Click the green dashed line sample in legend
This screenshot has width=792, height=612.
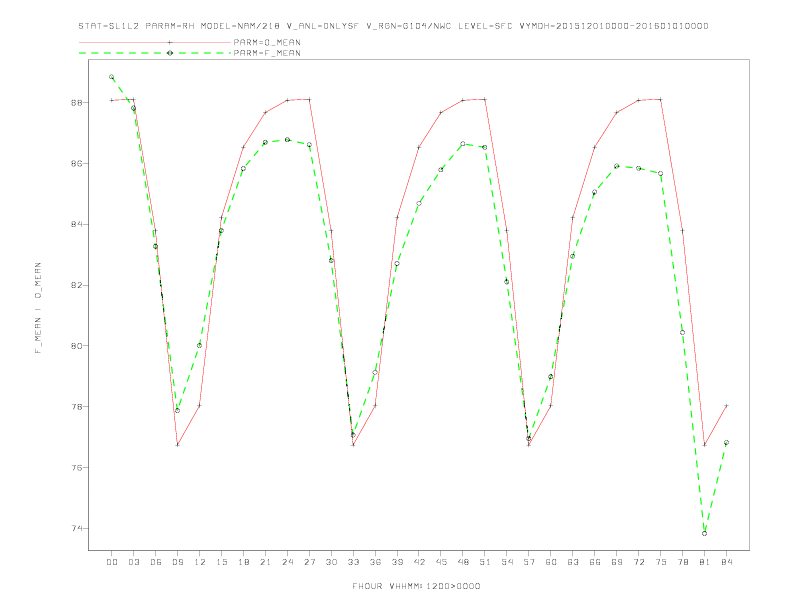(155, 53)
